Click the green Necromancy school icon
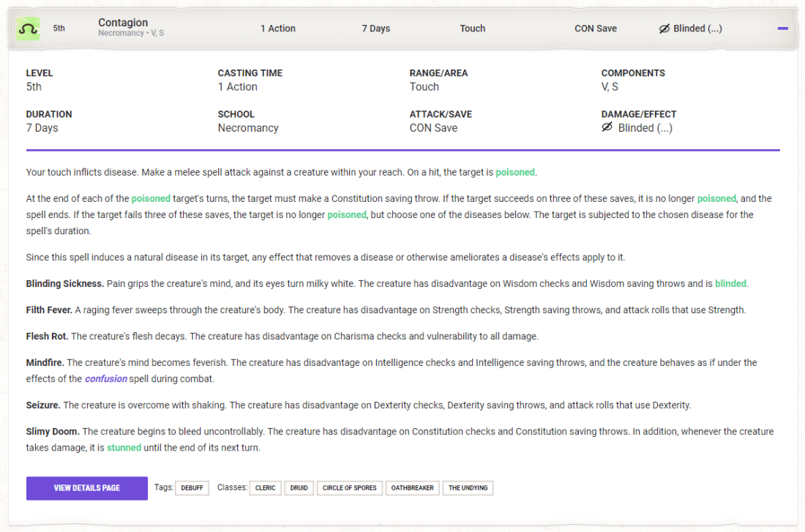 tap(29, 29)
